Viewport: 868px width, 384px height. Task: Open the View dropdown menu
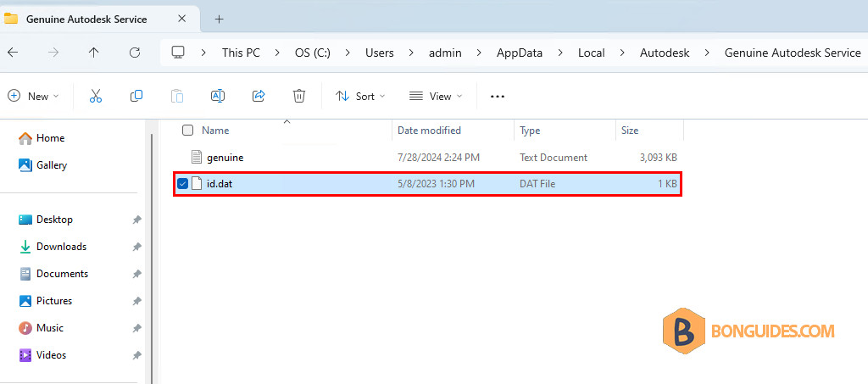tap(437, 97)
